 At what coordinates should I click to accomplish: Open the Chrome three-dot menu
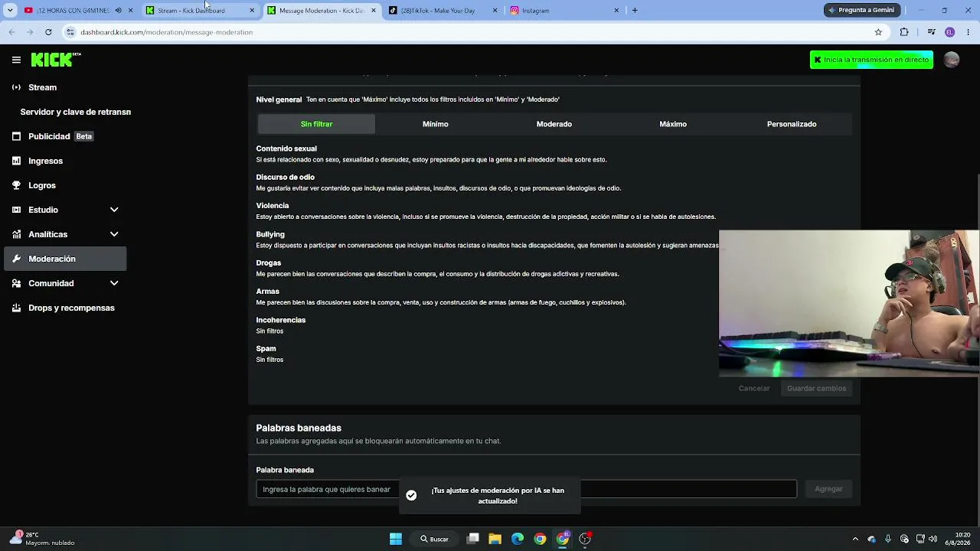(969, 32)
